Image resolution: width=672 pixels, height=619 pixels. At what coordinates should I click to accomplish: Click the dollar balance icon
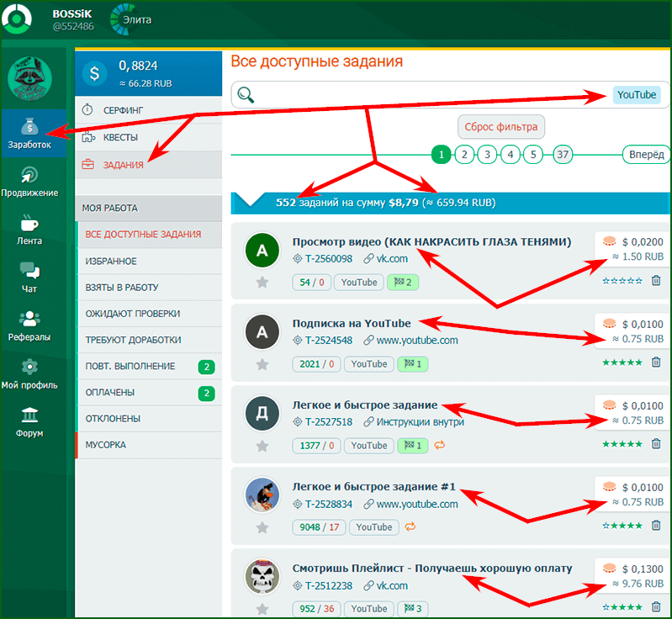point(94,73)
